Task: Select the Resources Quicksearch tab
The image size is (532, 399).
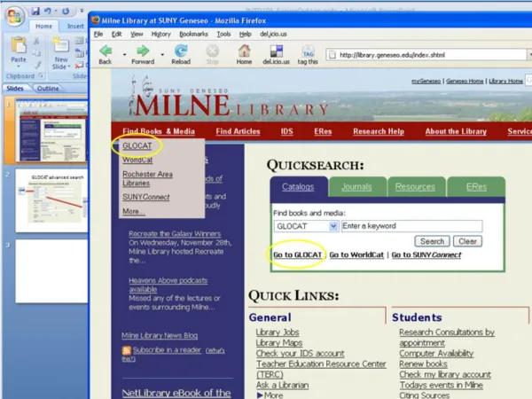Action: tap(415, 186)
